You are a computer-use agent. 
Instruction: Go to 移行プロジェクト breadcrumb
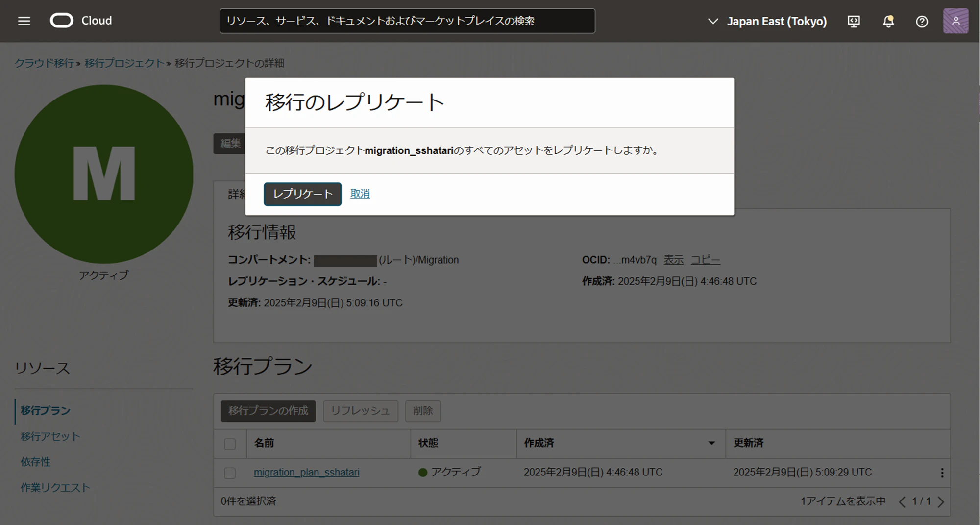pos(124,63)
